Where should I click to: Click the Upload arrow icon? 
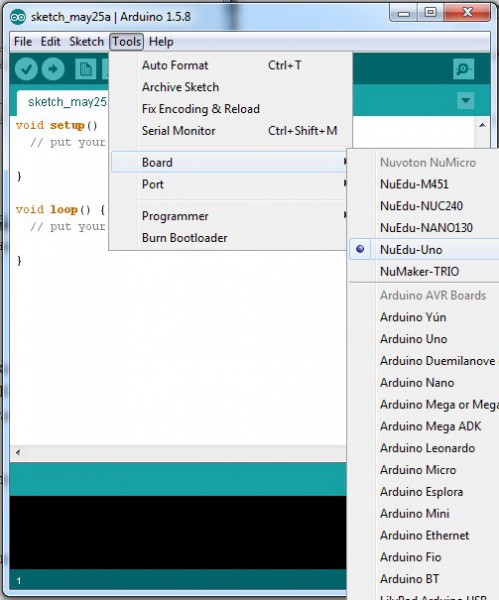(x=53, y=69)
